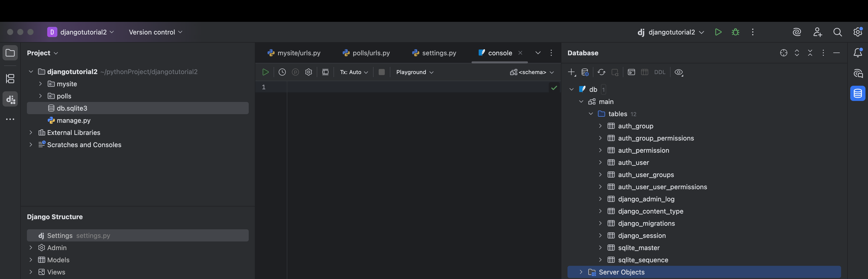Open the Structure tool window icon
Viewport: 868px width, 279px height.
coord(10,79)
